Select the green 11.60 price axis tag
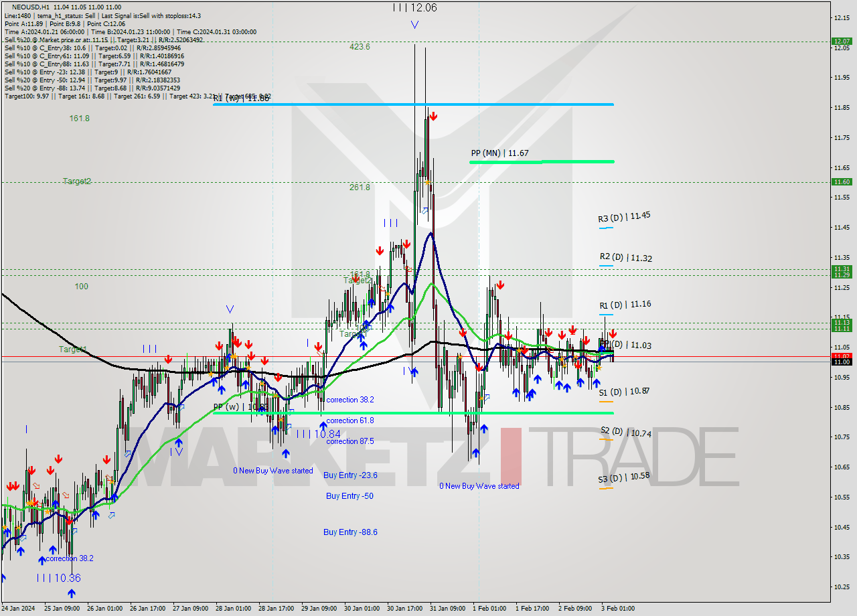 [842, 181]
